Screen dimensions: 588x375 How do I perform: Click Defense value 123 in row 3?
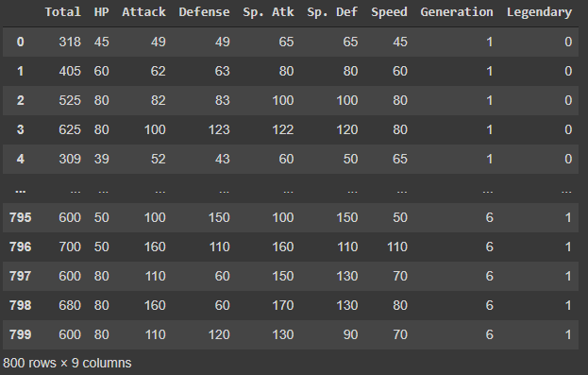pos(219,129)
